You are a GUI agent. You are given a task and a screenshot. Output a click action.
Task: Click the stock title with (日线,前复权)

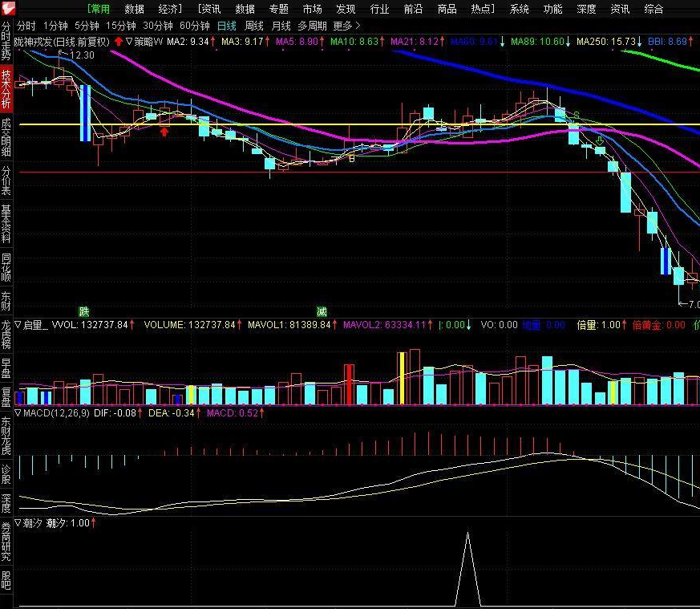click(62, 42)
